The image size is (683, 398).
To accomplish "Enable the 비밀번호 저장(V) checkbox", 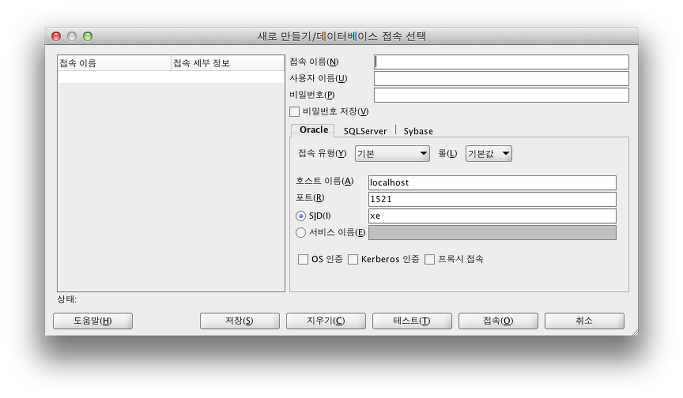I will [x=294, y=111].
